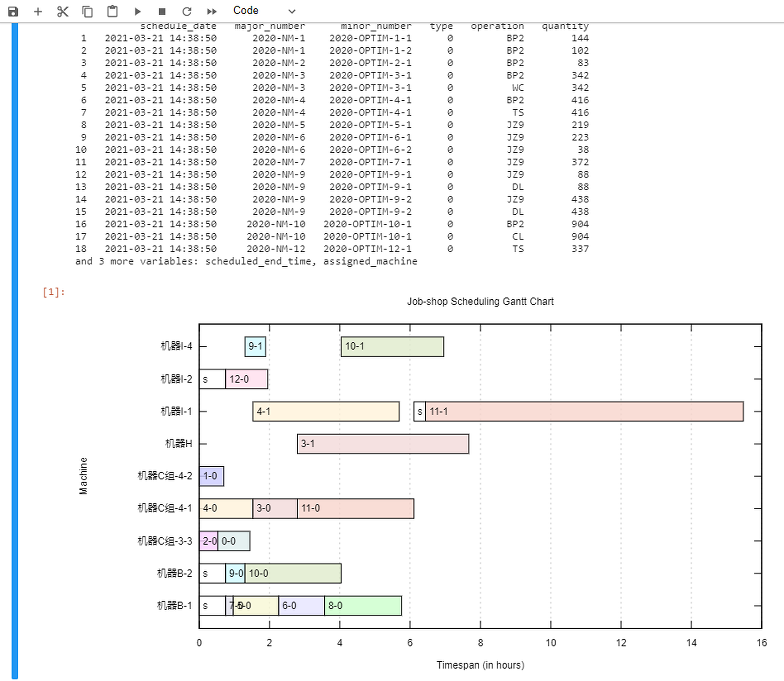Click the Machine y-axis label

coord(83,476)
